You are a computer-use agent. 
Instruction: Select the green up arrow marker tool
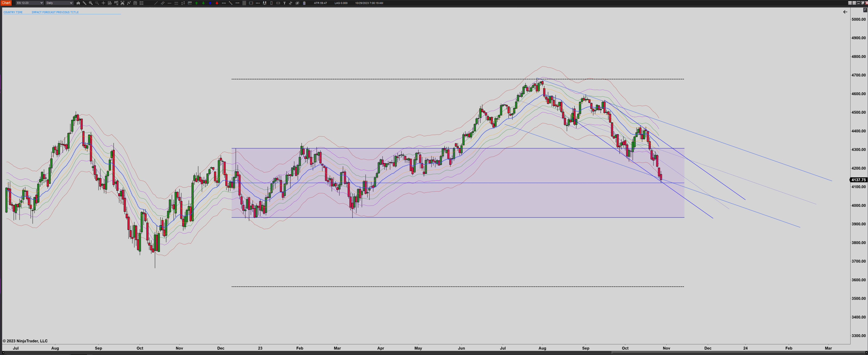click(x=196, y=3)
